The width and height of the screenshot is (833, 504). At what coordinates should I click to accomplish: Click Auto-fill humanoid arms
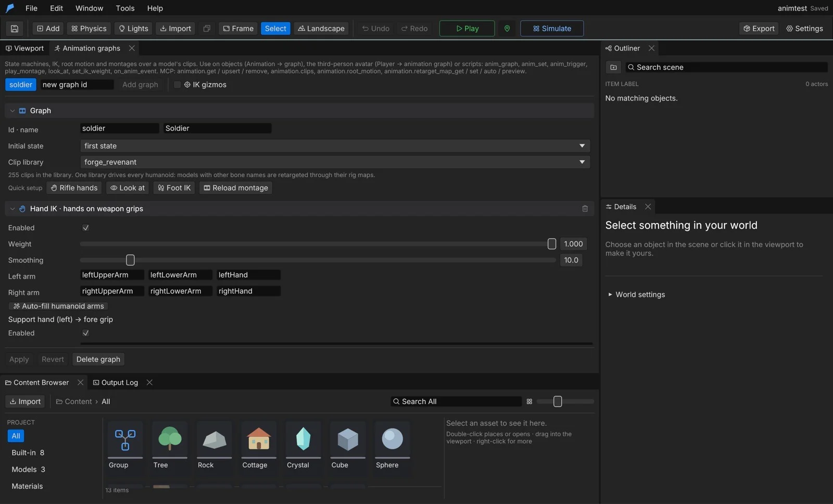pyautogui.click(x=58, y=306)
